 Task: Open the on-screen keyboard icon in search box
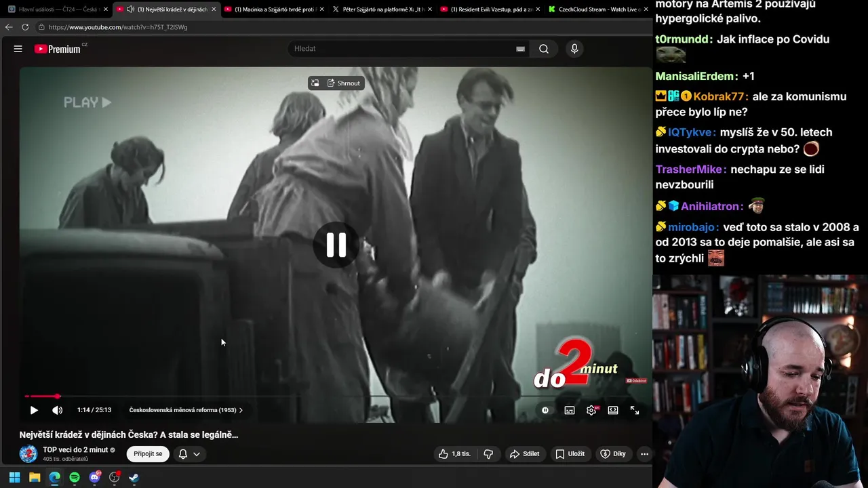coord(520,49)
